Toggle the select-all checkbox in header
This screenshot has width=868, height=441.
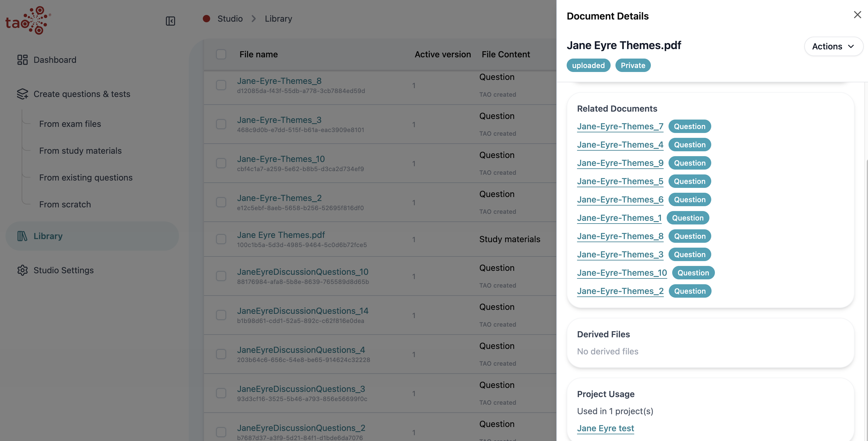click(221, 54)
